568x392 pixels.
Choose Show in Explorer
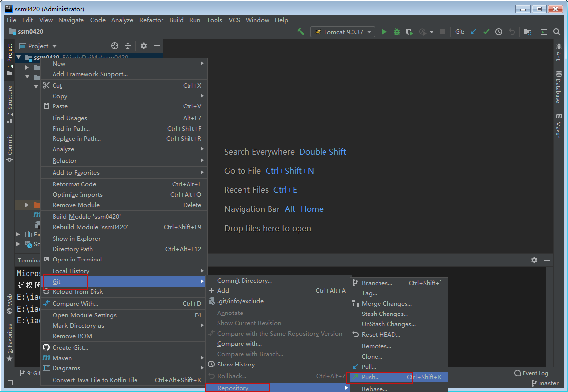(124, 238)
